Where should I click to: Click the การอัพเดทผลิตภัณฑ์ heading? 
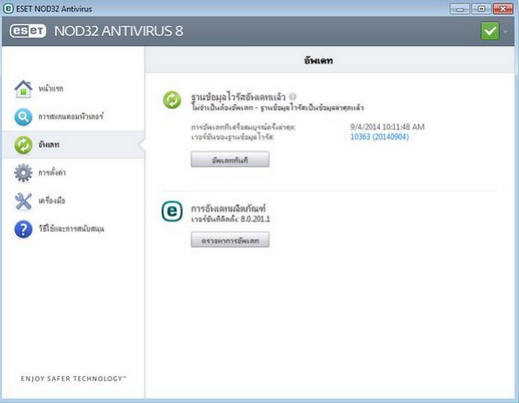[x=228, y=209]
